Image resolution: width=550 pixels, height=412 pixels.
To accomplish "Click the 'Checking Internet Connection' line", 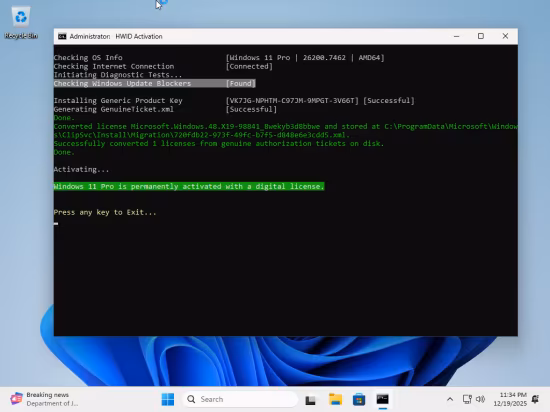I will 163,66.
